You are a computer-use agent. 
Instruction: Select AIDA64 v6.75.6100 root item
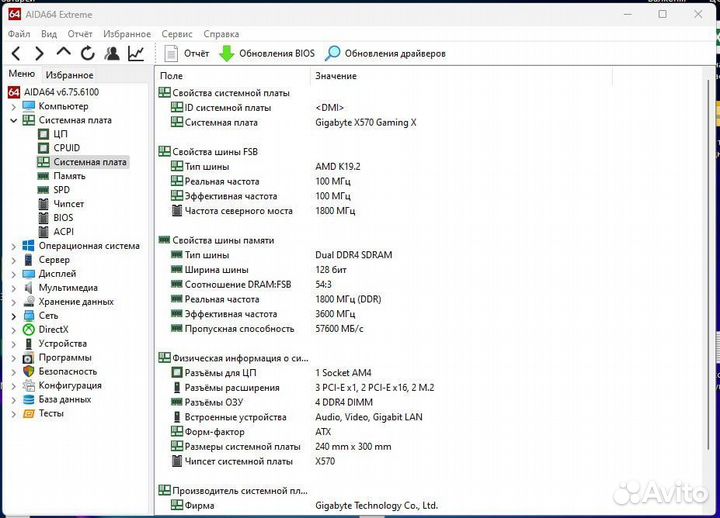point(53,92)
